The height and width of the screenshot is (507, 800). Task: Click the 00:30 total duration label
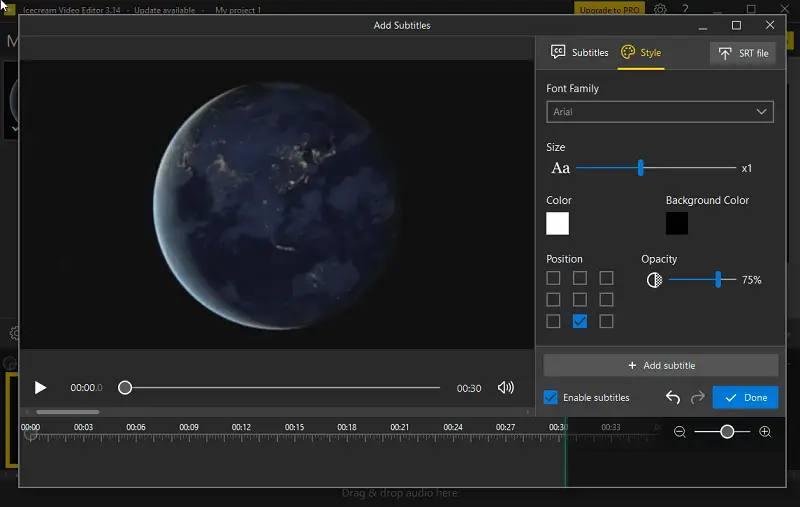[x=469, y=388]
